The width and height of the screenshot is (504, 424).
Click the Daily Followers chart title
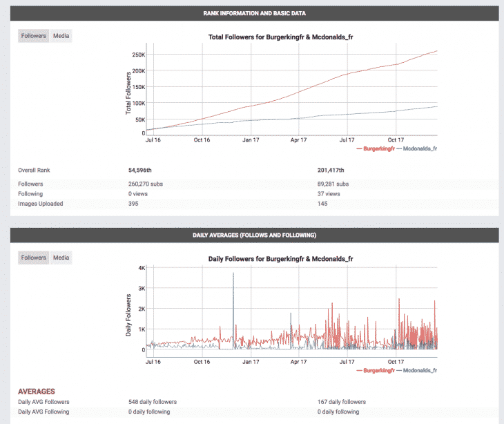pos(281,259)
